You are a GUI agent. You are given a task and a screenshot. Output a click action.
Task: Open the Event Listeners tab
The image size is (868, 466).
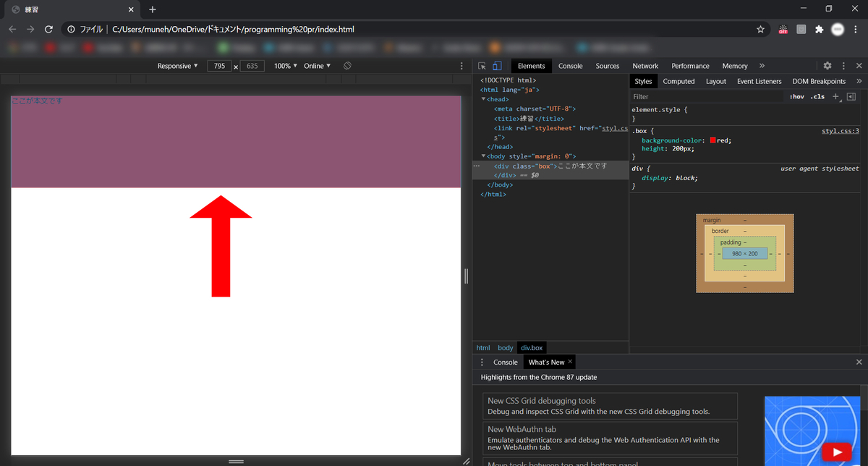click(759, 81)
